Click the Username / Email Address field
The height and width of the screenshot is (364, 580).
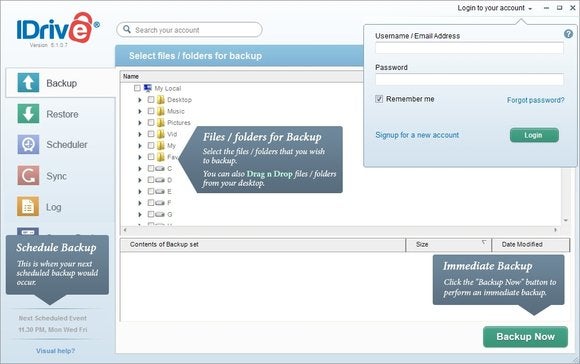[x=469, y=48]
